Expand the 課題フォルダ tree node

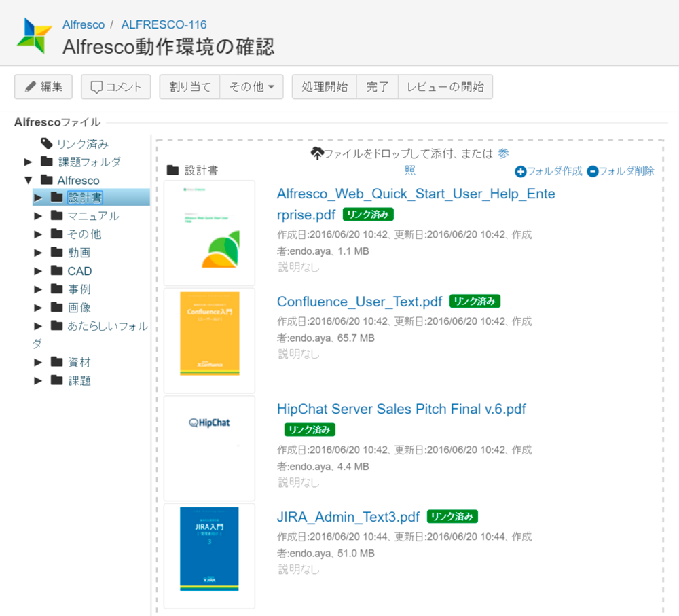tap(28, 162)
